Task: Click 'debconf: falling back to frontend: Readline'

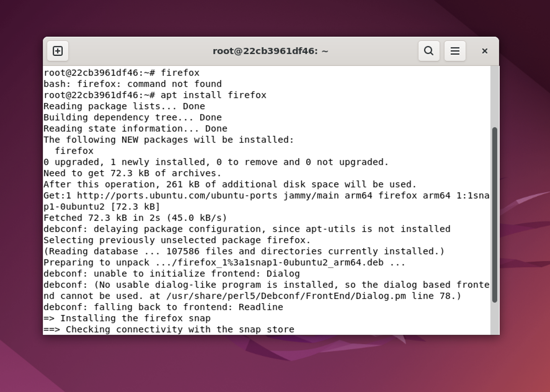Action: point(163,307)
